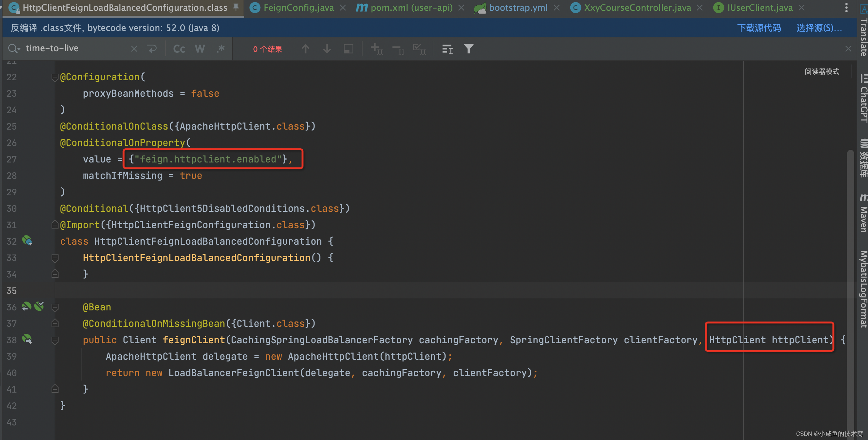Click the left bean gutter icon on line 36
868x440 pixels.
[27, 306]
